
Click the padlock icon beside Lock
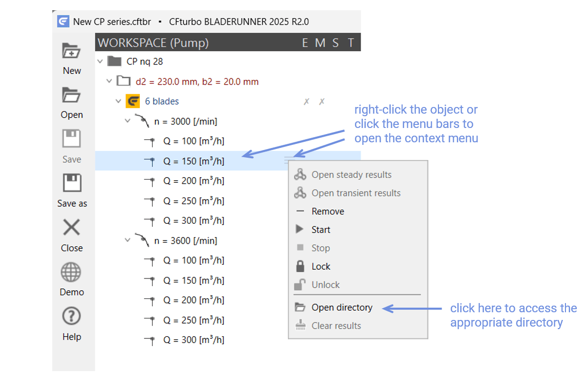300,266
